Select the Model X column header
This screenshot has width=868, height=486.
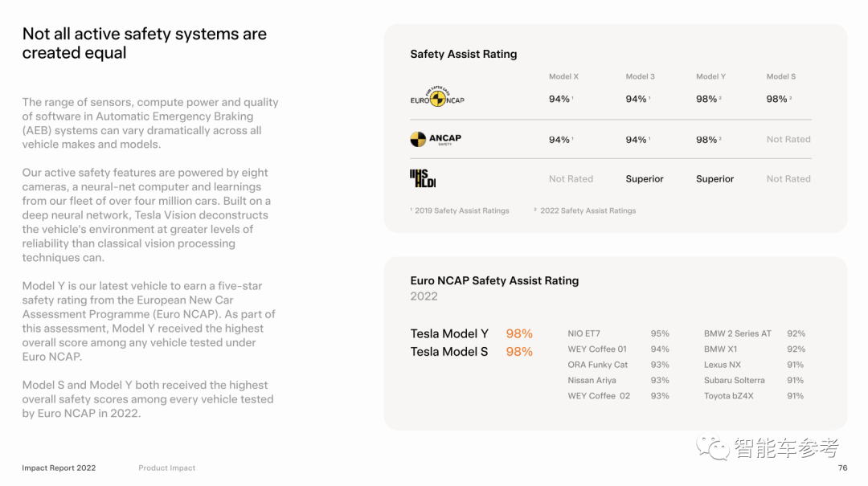point(563,76)
